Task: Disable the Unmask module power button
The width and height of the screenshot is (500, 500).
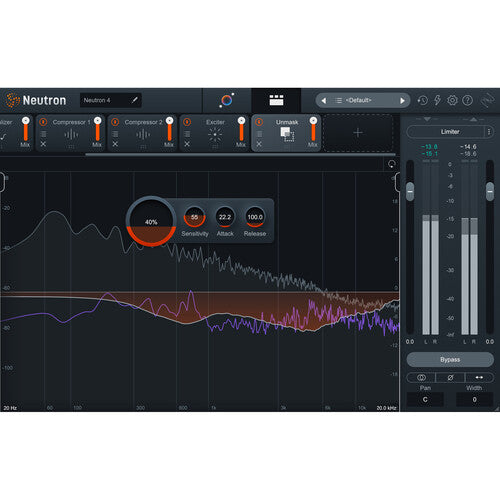Action: (x=259, y=122)
